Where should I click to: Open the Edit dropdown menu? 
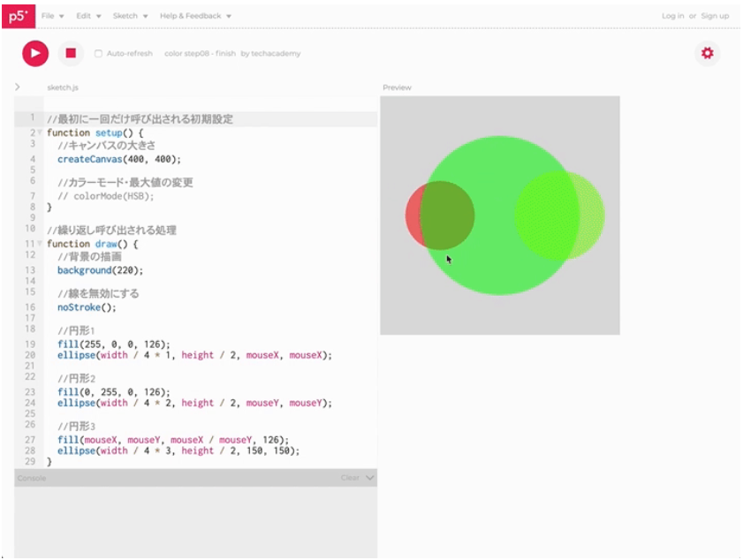pyautogui.click(x=88, y=16)
